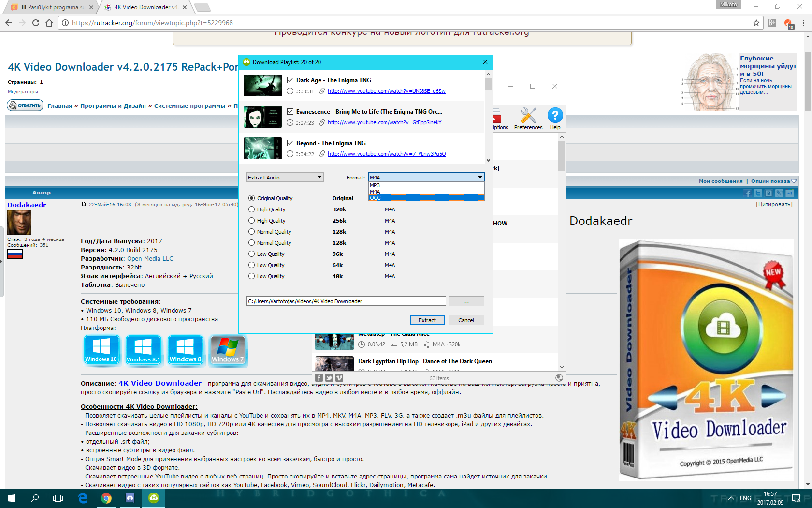The width and height of the screenshot is (812, 508).
Task: Select Low Quality 48k option
Action: point(251,276)
